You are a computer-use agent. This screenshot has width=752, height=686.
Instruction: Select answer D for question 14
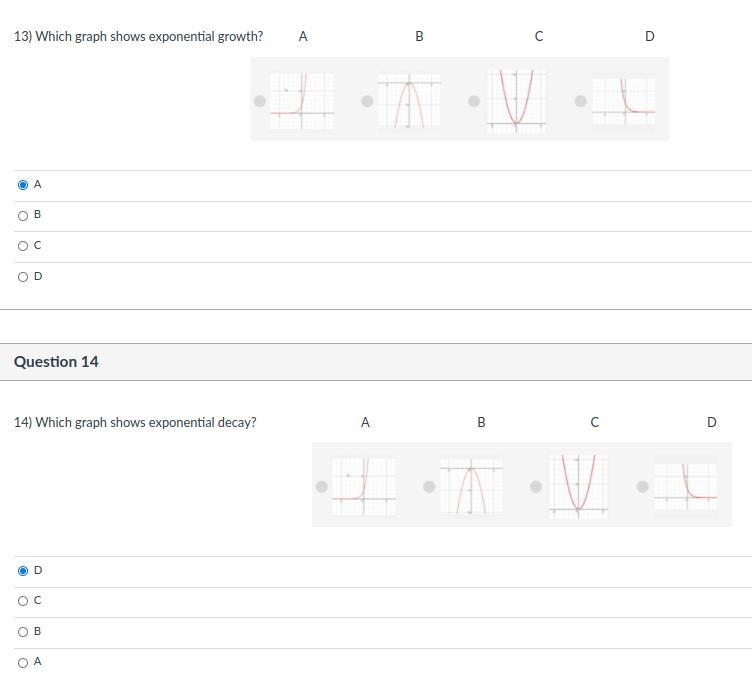point(23,571)
